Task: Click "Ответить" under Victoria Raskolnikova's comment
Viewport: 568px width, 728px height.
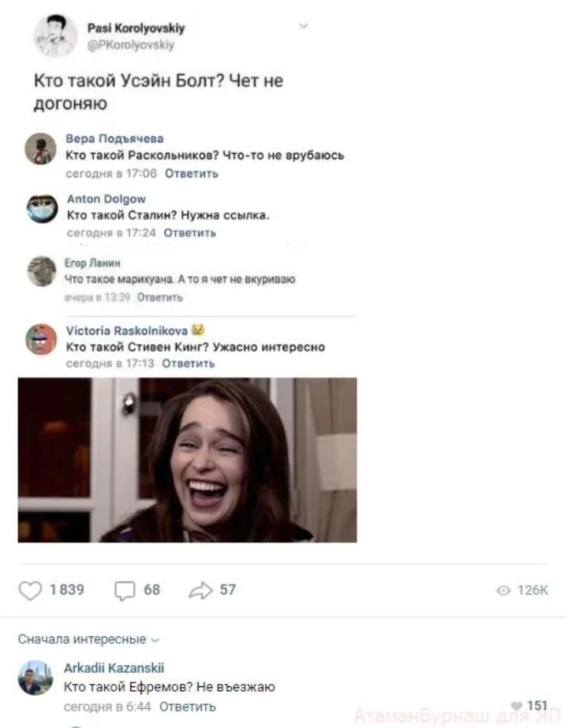Action: point(189,363)
